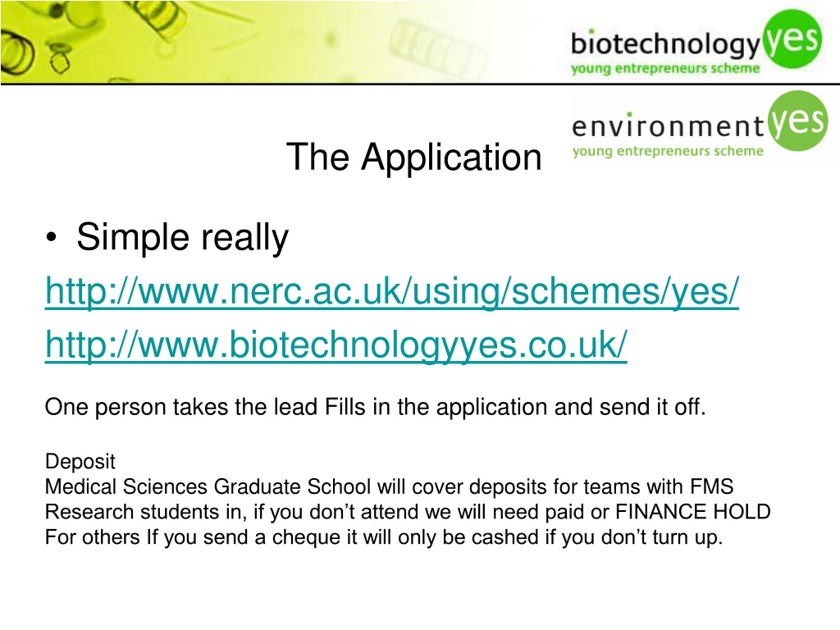Select the slide title The Application
840x630 pixels.
(x=413, y=156)
